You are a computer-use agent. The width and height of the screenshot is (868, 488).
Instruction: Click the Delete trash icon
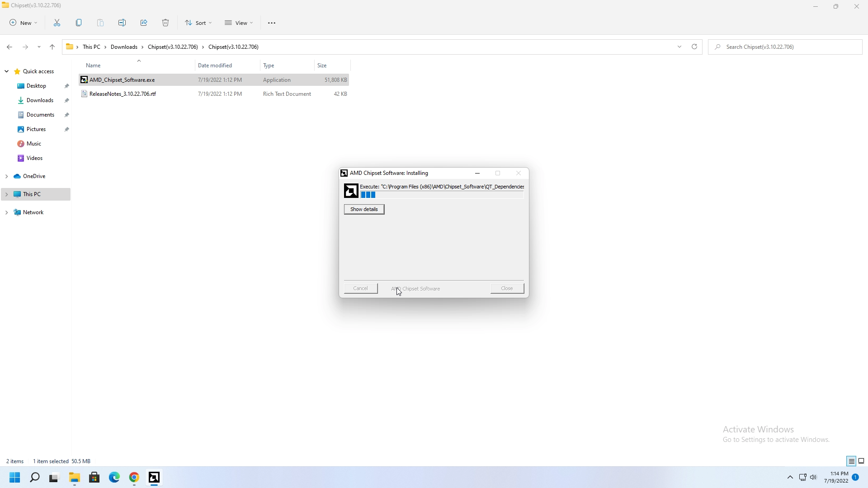coord(165,23)
